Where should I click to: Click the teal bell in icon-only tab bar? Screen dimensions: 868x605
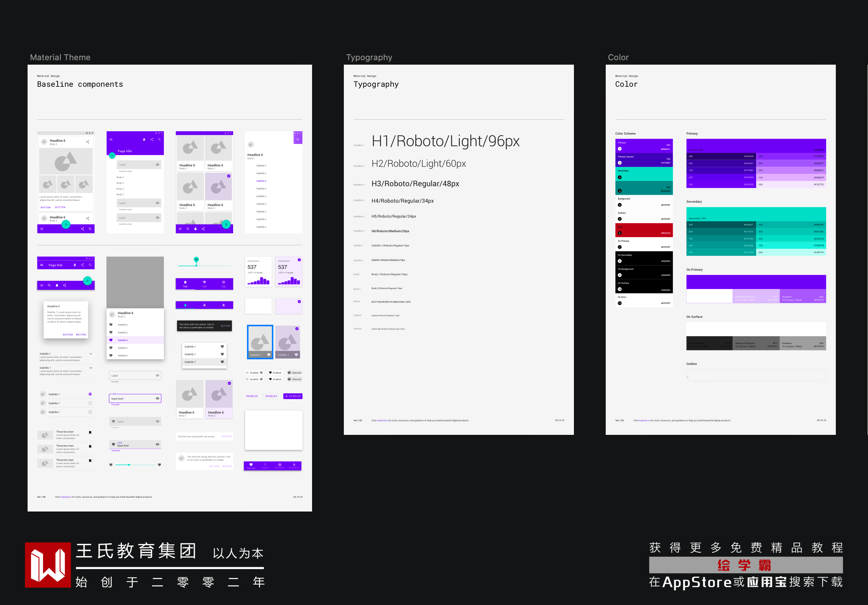point(185,305)
